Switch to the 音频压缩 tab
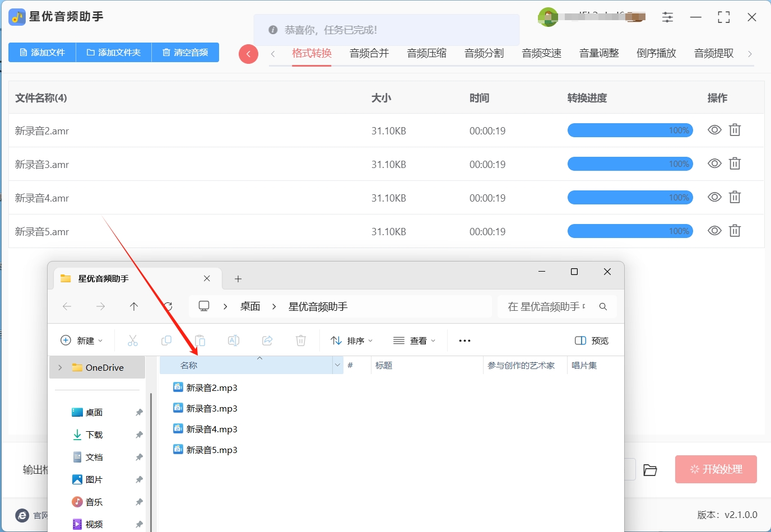Image resolution: width=771 pixels, height=532 pixels. click(x=427, y=53)
